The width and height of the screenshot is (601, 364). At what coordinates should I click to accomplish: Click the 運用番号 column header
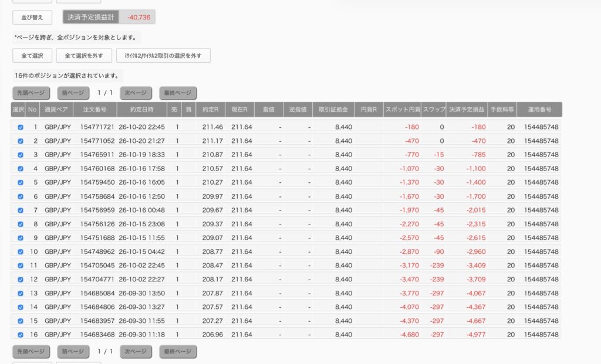coord(540,110)
